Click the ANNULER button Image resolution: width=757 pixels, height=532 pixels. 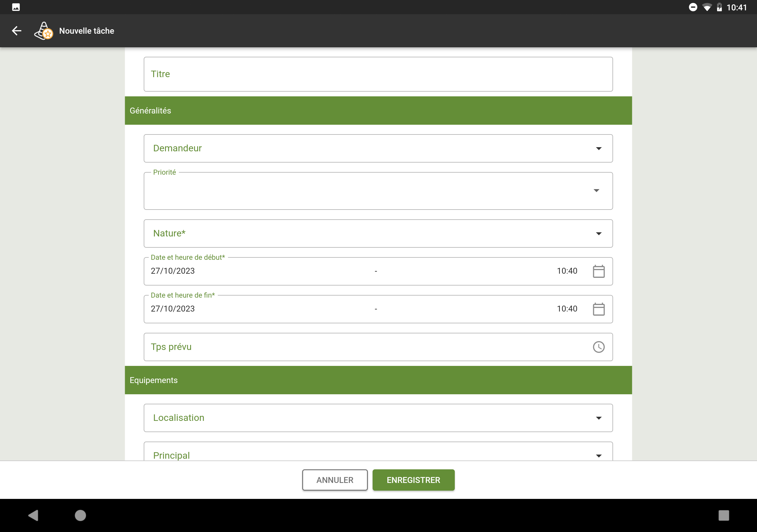coord(335,480)
